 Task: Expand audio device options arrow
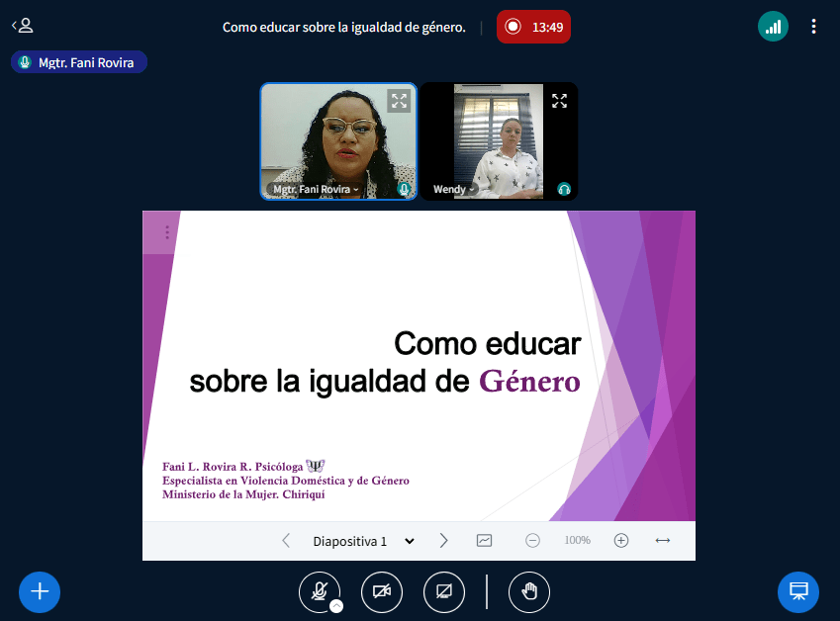click(336, 606)
